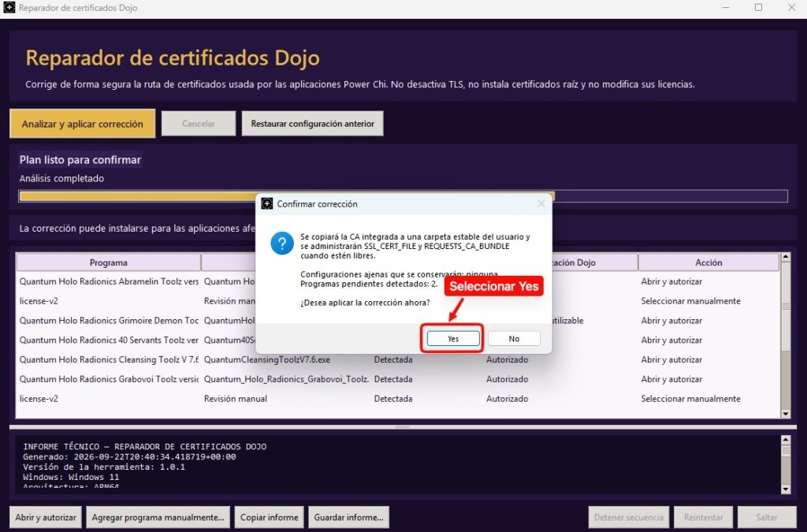This screenshot has height=532, width=807.
Task: Click Detectada in the Cleansing Toolz row
Action: pos(393,359)
